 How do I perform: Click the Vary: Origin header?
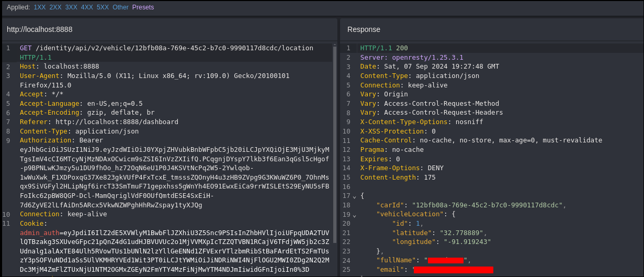[384, 94]
